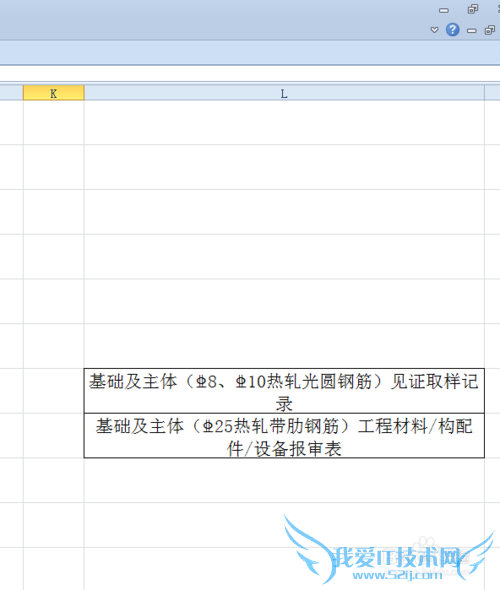500x590 pixels.
Task: Restore down the workbook window
Action: point(490,30)
